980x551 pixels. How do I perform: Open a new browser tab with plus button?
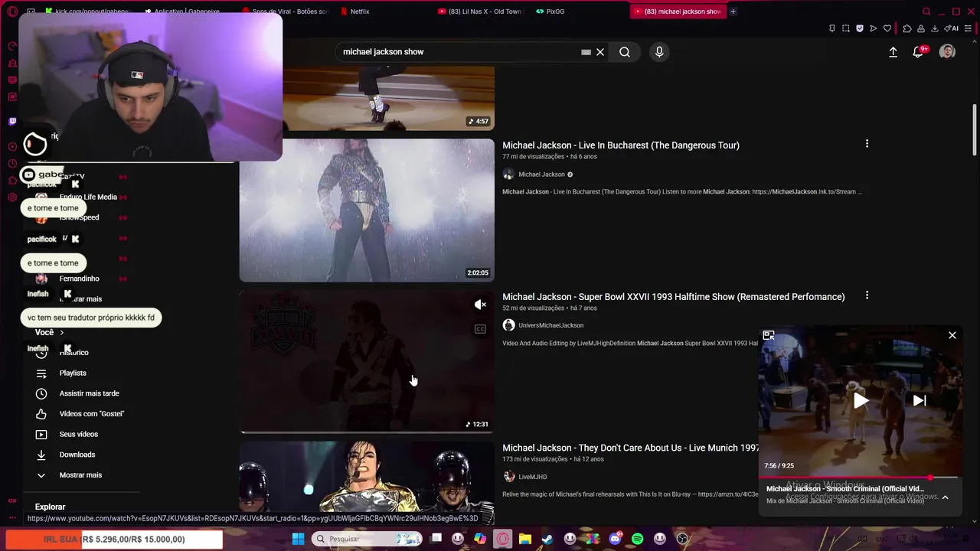(x=733, y=11)
